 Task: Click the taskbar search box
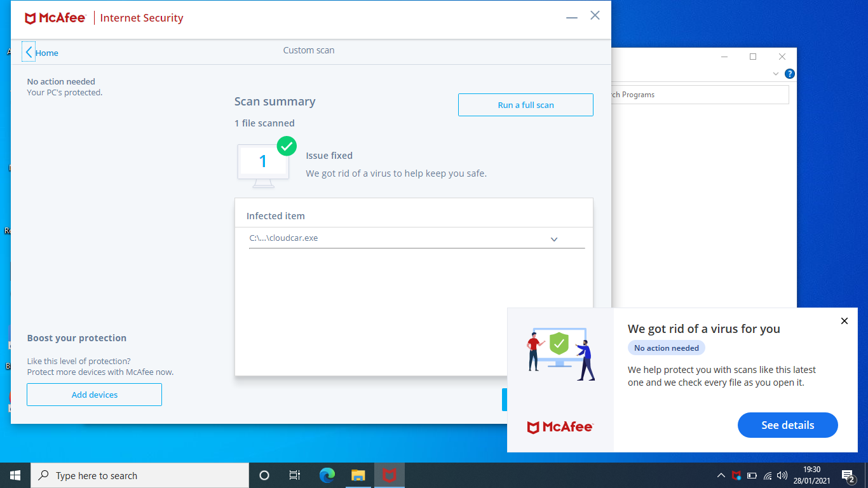coord(140,475)
